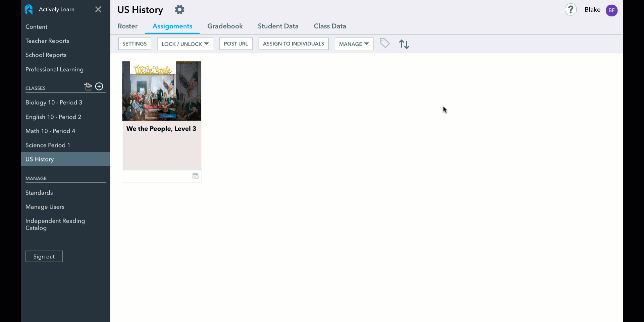The image size is (644, 322).
Task: Click the sort arrows icon
Action: [x=404, y=44]
